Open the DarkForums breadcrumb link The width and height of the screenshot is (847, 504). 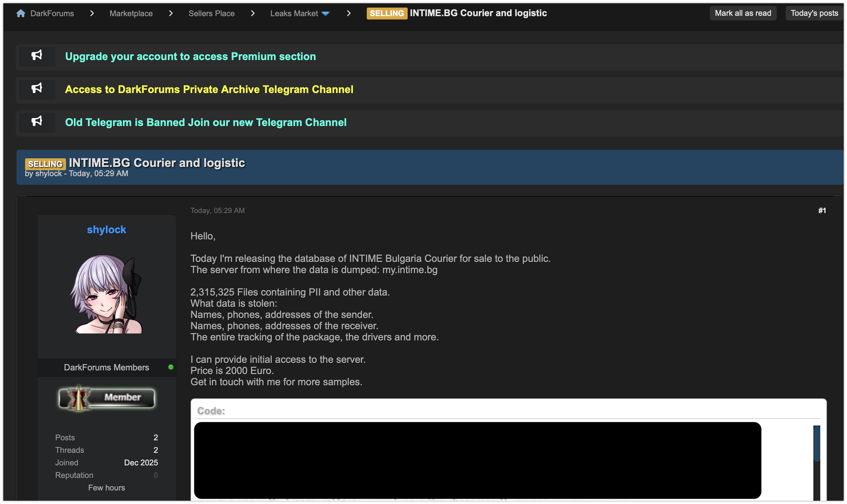coord(52,13)
